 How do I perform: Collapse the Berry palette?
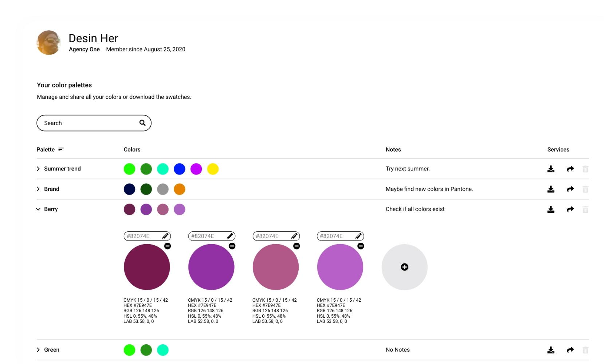tap(38, 209)
